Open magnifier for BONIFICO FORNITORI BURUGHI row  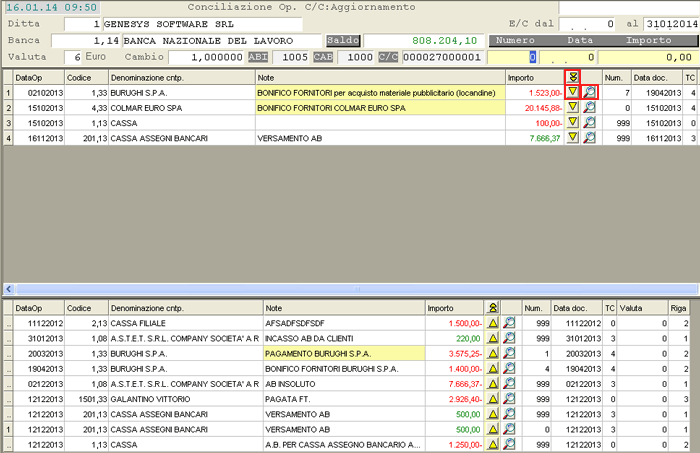click(x=509, y=369)
